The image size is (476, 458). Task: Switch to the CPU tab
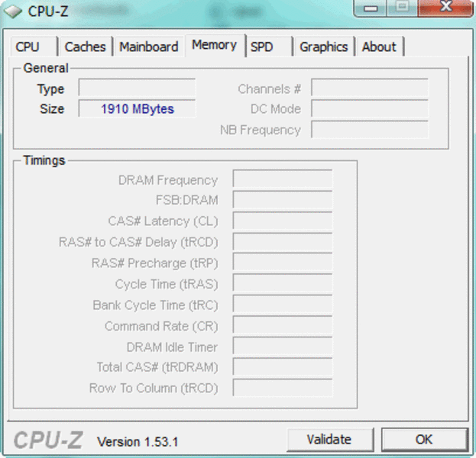click(x=28, y=47)
